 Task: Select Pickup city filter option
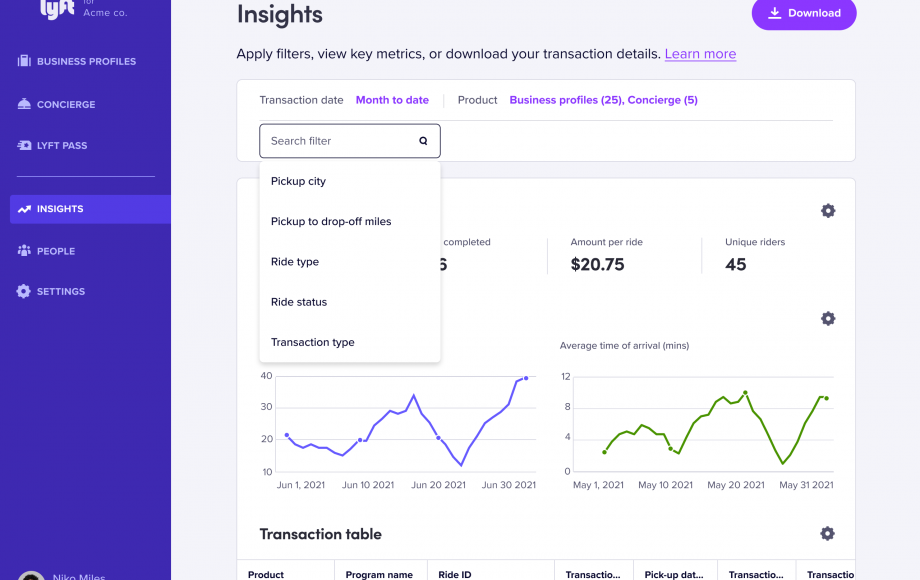pos(298,182)
